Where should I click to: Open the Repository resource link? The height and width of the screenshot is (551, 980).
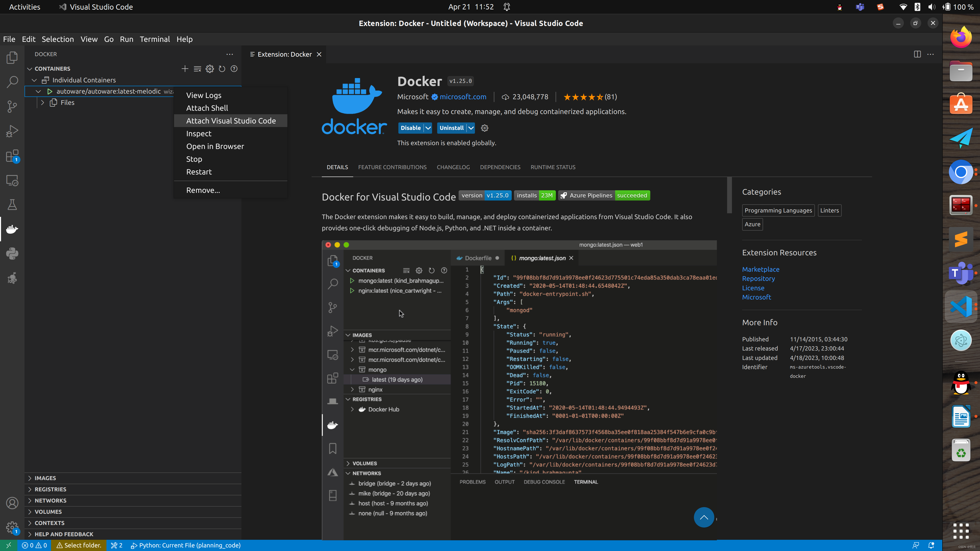758,279
